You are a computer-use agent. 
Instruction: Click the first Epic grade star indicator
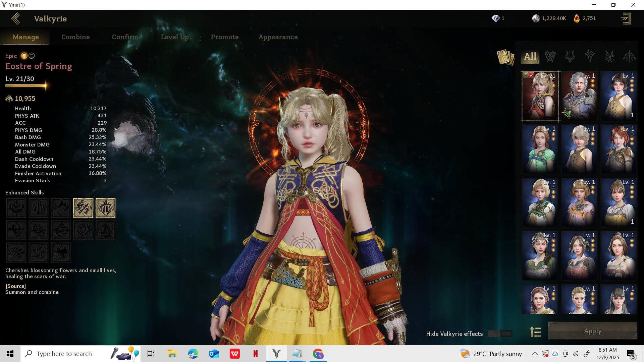point(24,56)
